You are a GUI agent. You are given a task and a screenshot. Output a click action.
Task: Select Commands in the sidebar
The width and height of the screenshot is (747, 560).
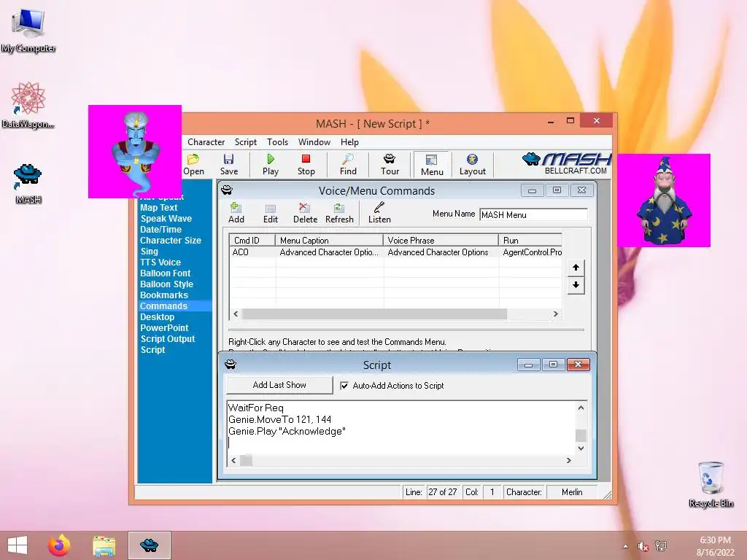coord(175,306)
